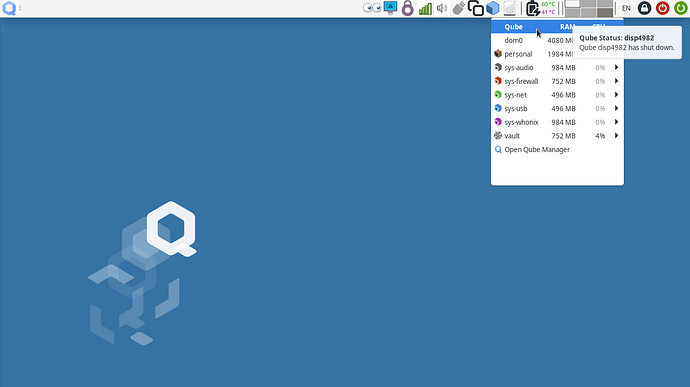
Task: Open the USB stick devices widget
Action: [x=459, y=8]
